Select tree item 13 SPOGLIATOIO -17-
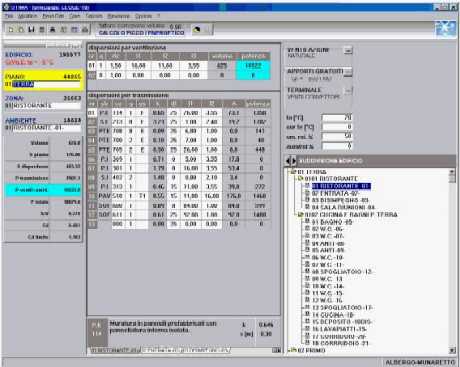 point(342,308)
